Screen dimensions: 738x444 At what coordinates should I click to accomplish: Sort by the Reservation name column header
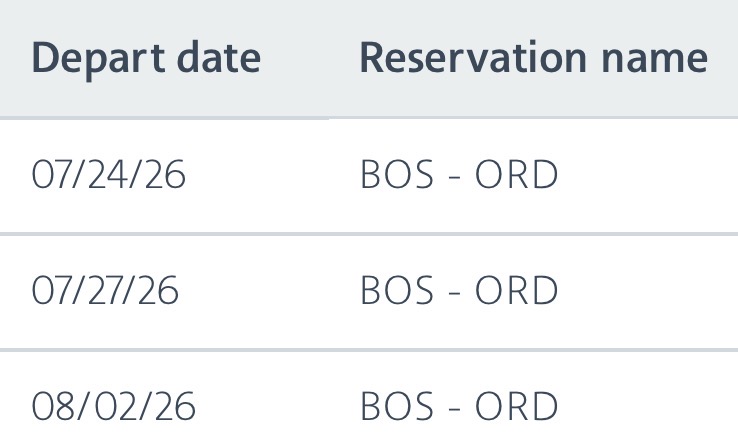[533, 58]
